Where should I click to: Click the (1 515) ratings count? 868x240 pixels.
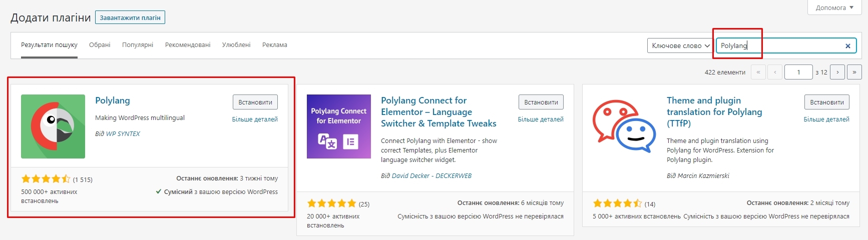click(83, 180)
